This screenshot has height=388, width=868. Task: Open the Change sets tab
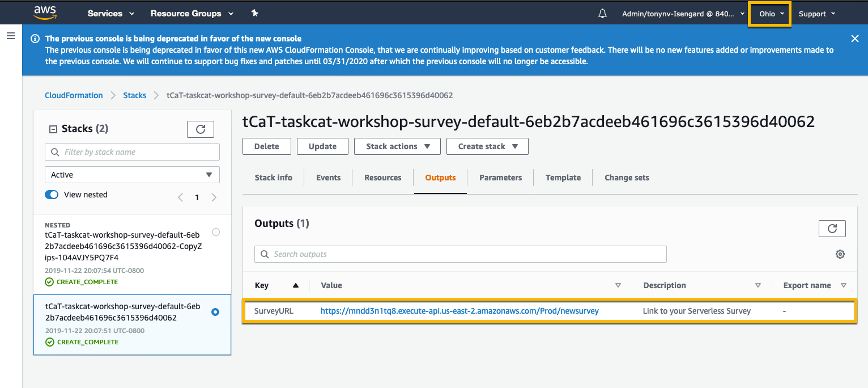[x=627, y=178]
